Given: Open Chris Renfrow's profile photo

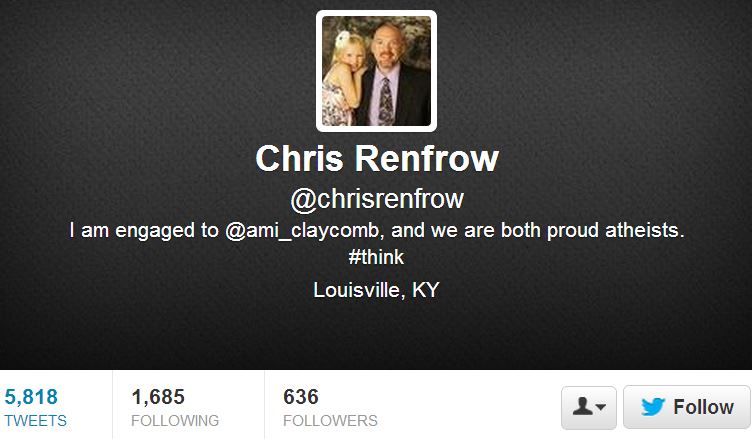Looking at the screenshot, I should coord(376,71).
